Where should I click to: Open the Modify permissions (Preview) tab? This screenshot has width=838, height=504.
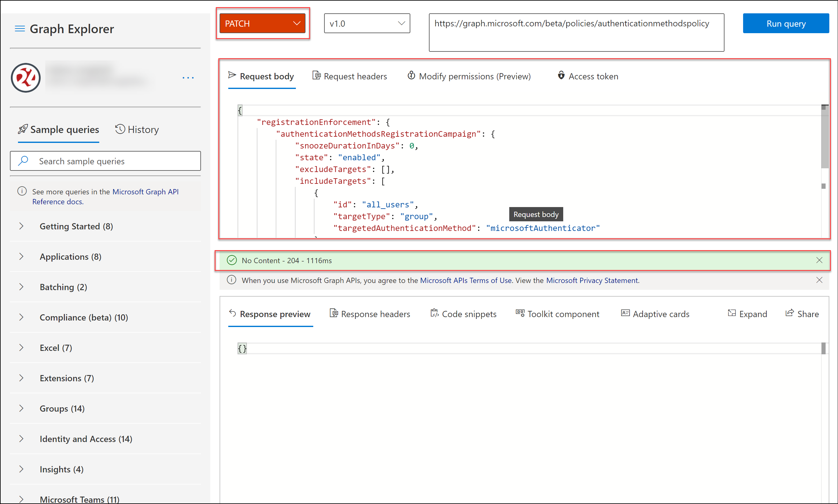pyautogui.click(x=469, y=76)
